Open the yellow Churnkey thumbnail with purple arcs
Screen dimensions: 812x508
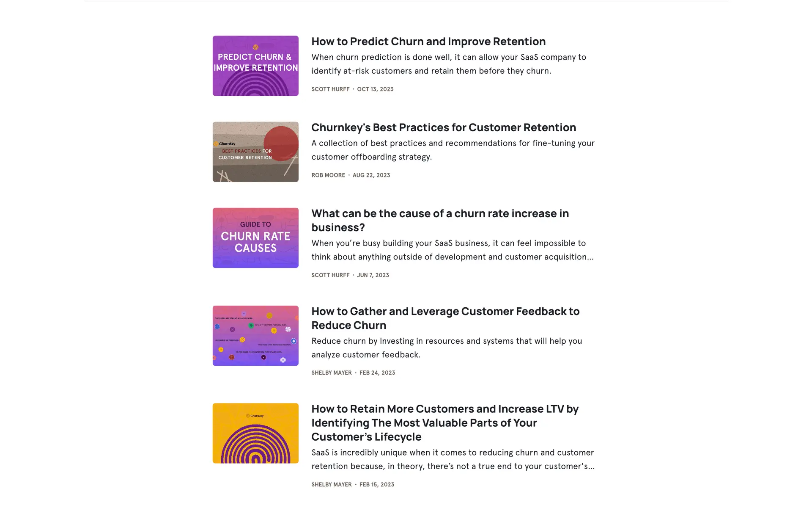(255, 433)
